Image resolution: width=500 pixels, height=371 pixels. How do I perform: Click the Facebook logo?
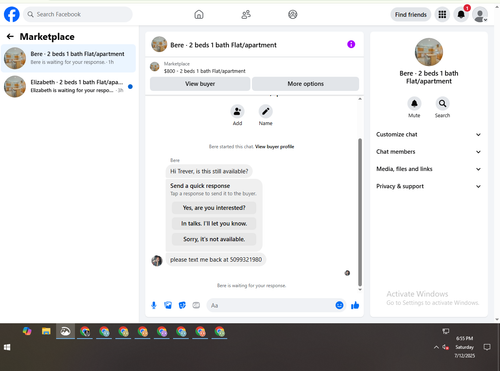(x=12, y=15)
